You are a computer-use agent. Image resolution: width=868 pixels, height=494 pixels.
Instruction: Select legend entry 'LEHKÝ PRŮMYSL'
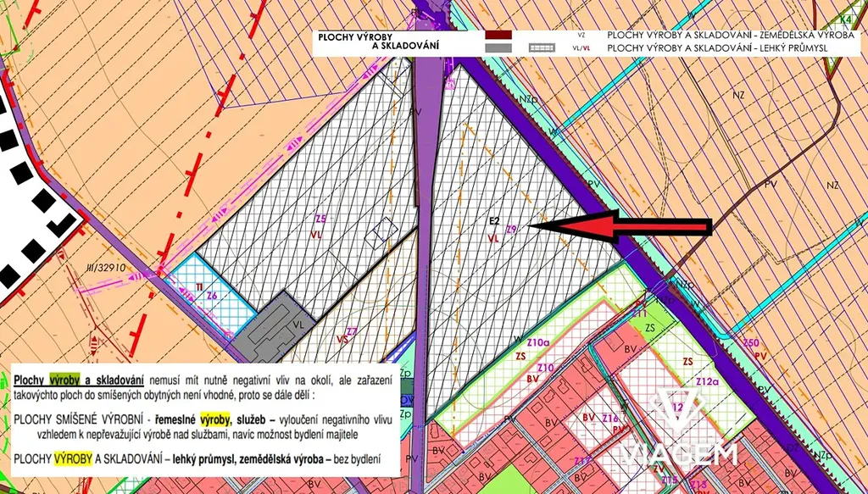coord(716,48)
